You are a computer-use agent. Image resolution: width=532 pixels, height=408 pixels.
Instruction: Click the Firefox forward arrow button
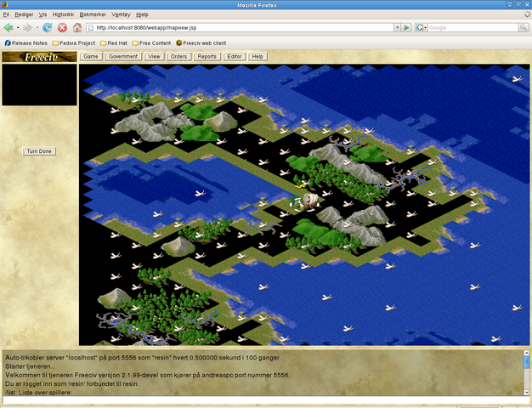tap(27, 28)
